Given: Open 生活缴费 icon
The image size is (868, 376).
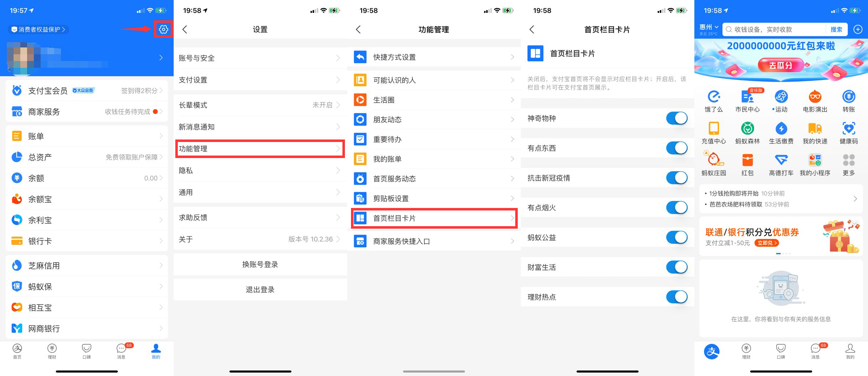Looking at the screenshot, I should tap(781, 128).
